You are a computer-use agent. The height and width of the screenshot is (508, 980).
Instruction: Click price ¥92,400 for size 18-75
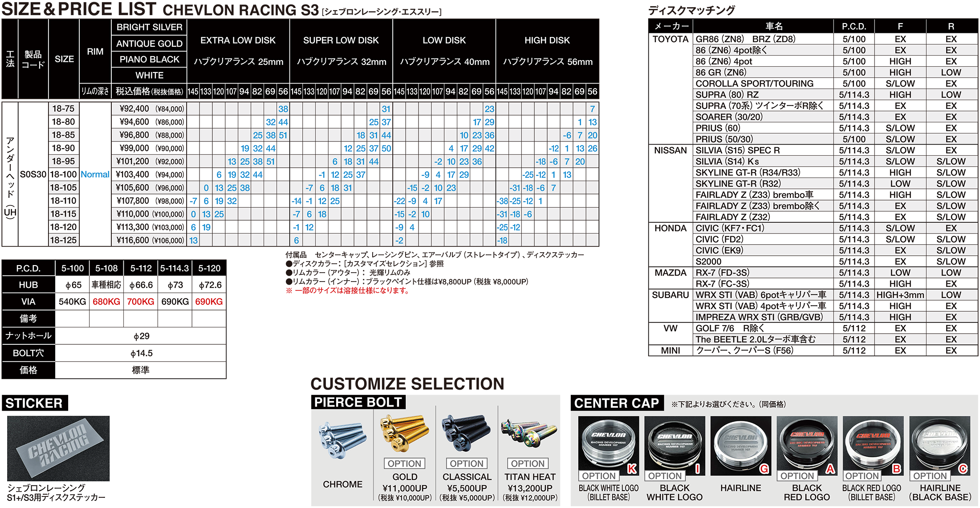(134, 109)
